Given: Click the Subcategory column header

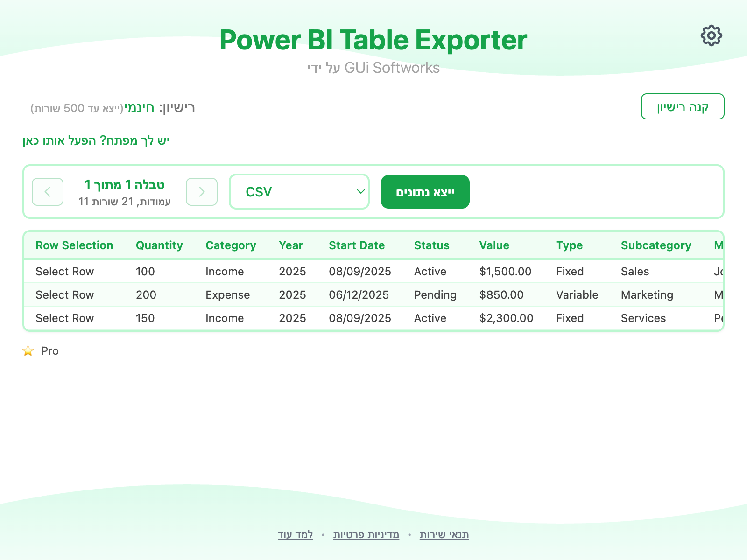Looking at the screenshot, I should click(x=655, y=245).
